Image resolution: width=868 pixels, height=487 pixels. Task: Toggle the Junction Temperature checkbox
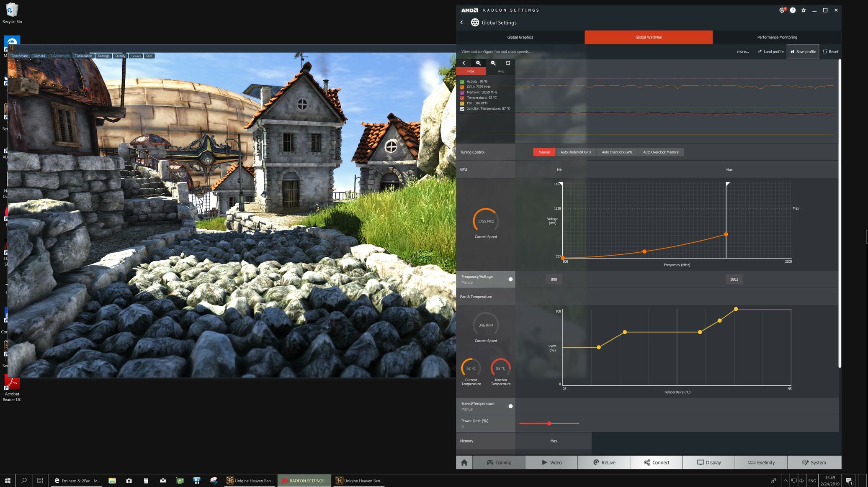tap(462, 109)
